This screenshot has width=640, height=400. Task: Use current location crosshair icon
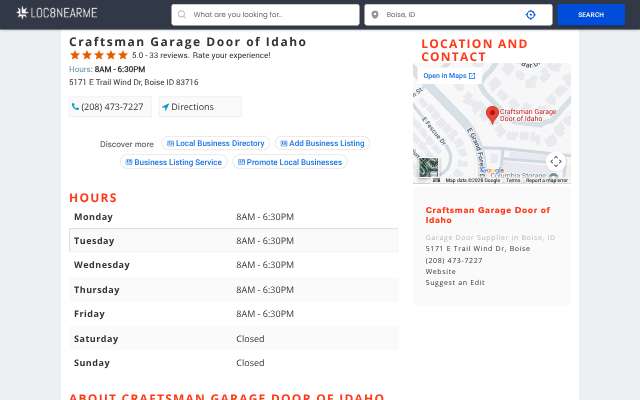coord(530,15)
